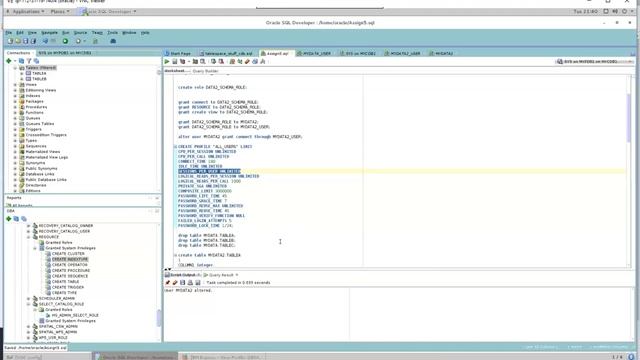640x360 pixels.
Task: Expand the Views node in Connections tree
Action: coord(16,84)
